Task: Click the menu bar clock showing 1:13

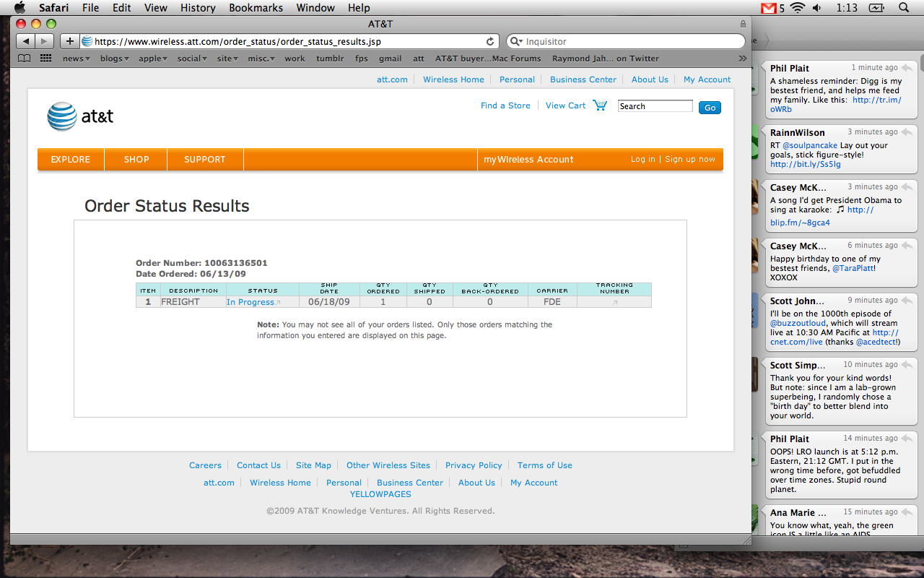Action: pos(847,8)
